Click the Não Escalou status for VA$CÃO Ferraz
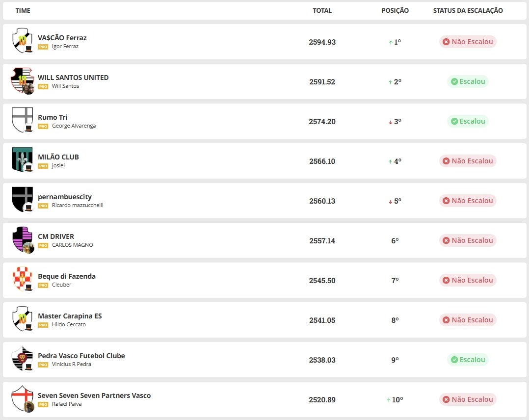 pos(468,42)
